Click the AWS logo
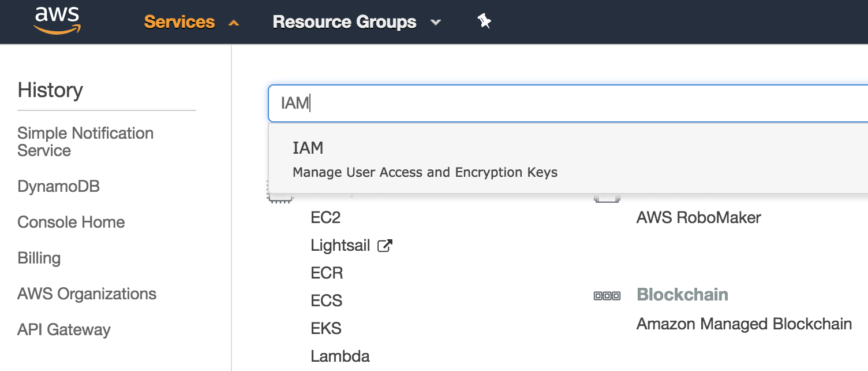Screen dimensions: 868x371 coord(58,21)
